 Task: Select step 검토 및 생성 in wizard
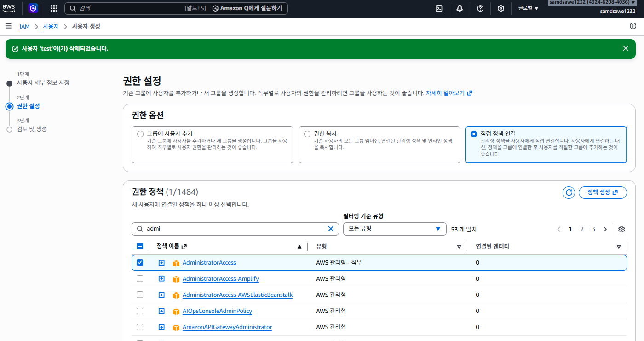pos(32,129)
